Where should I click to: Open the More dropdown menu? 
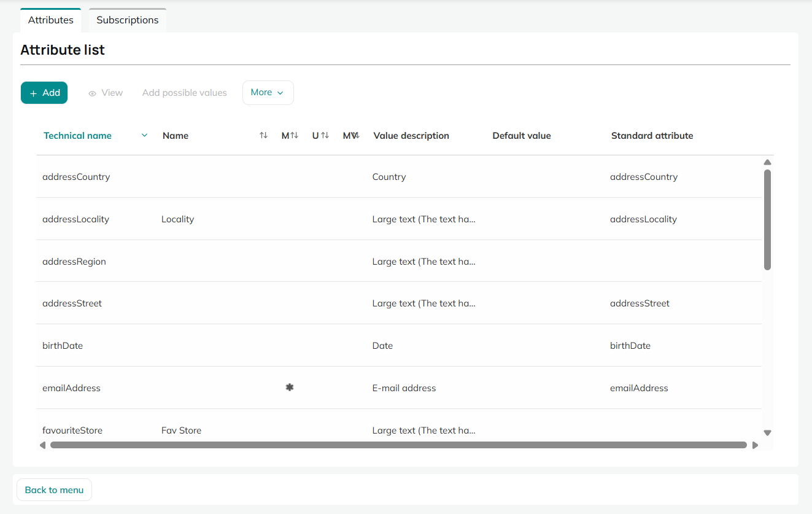(268, 93)
